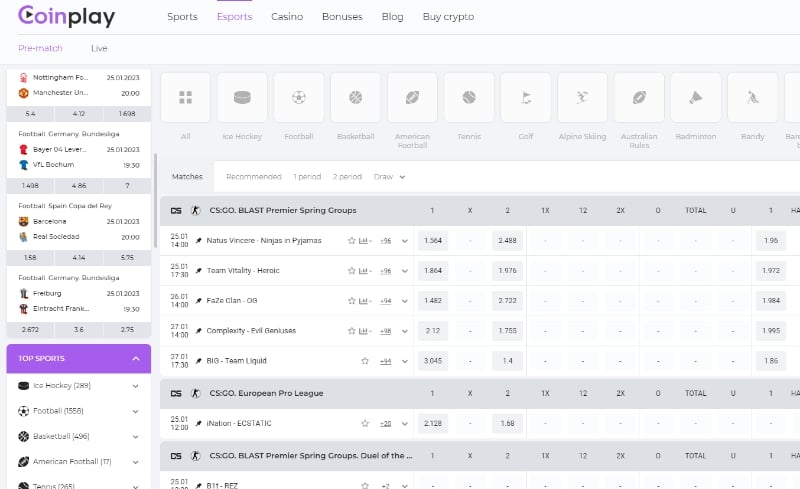
Task: Click the Ice Hockey puck icon in Top Sports
Action: pyautogui.click(x=23, y=386)
